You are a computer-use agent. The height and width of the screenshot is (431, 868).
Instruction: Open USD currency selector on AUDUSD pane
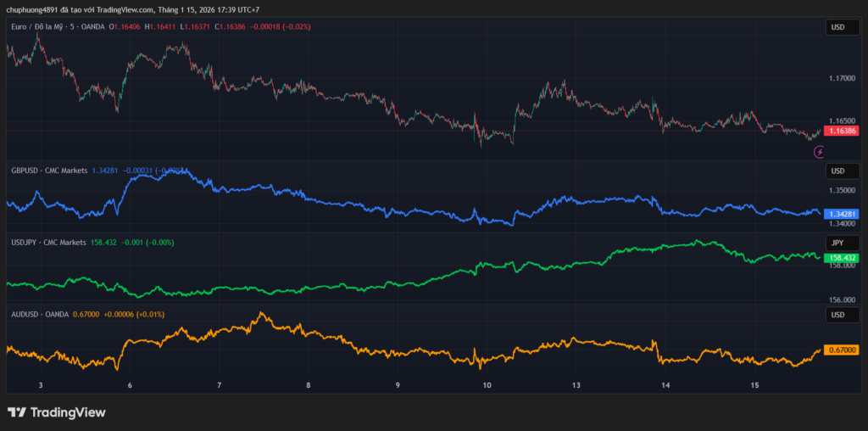coord(837,315)
